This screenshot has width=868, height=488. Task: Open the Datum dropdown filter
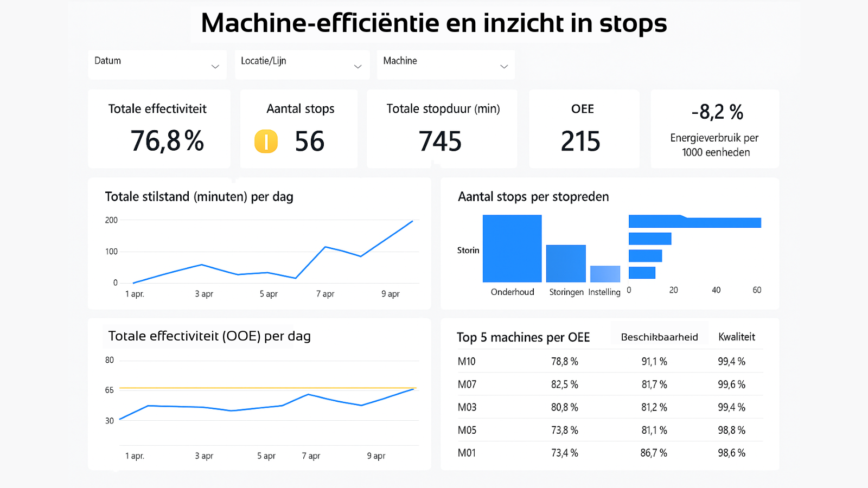point(157,65)
